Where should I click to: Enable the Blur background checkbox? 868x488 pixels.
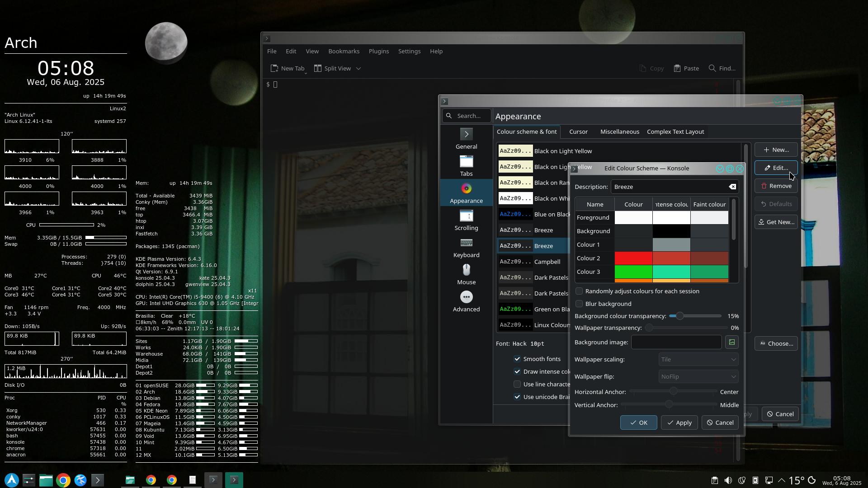579,304
